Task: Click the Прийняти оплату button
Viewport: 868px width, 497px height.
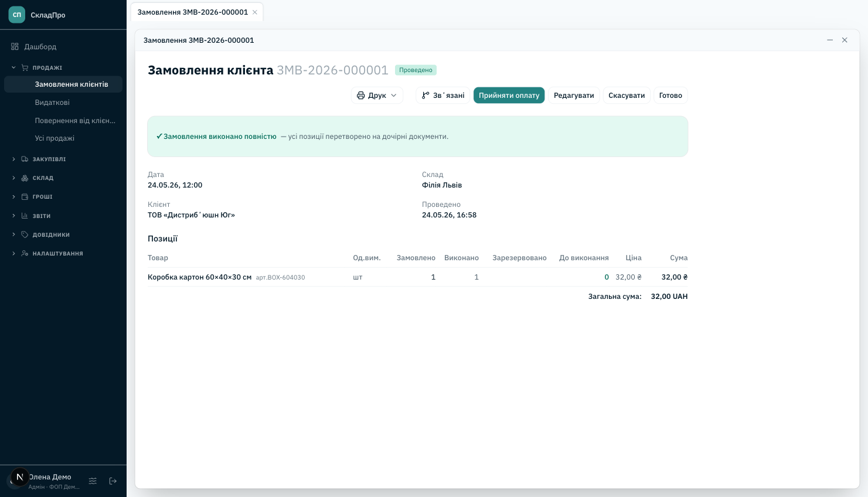Action: pos(509,96)
